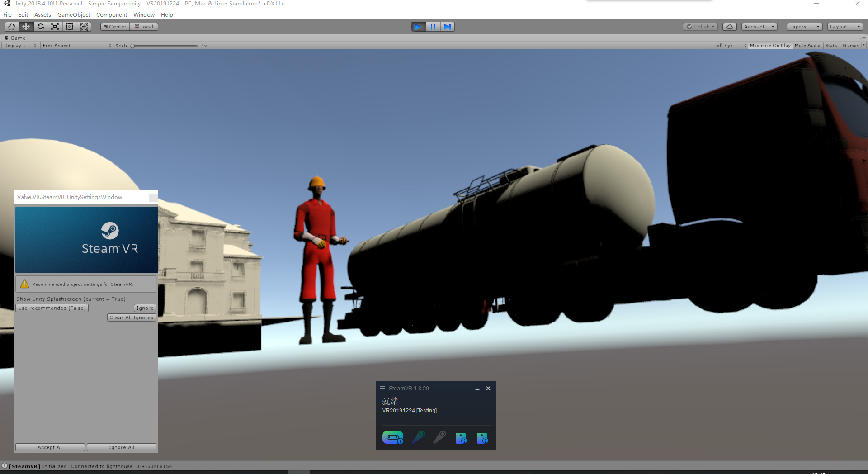This screenshot has height=474, width=868.
Task: Open the Collab dropdown
Action: (x=701, y=27)
